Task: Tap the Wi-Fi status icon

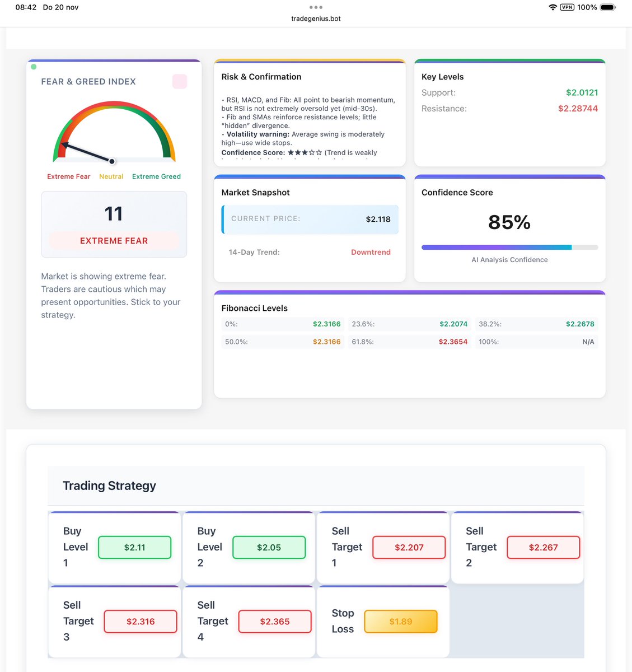Action: coord(553,7)
